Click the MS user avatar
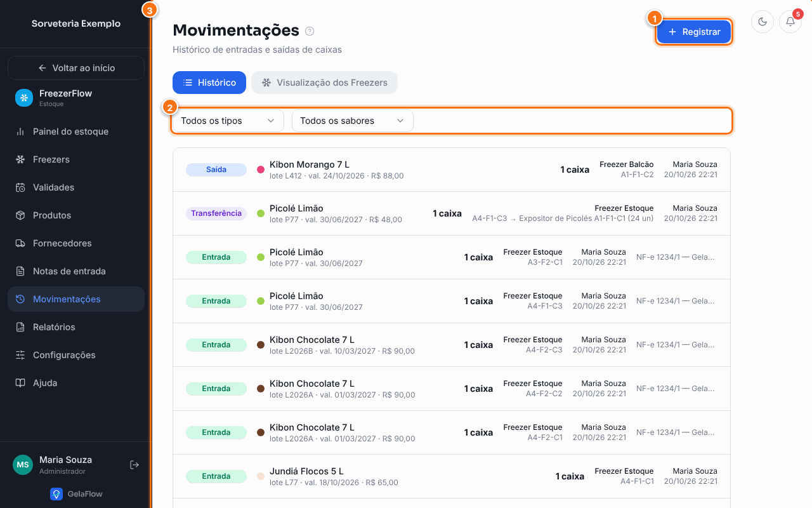 click(x=23, y=465)
